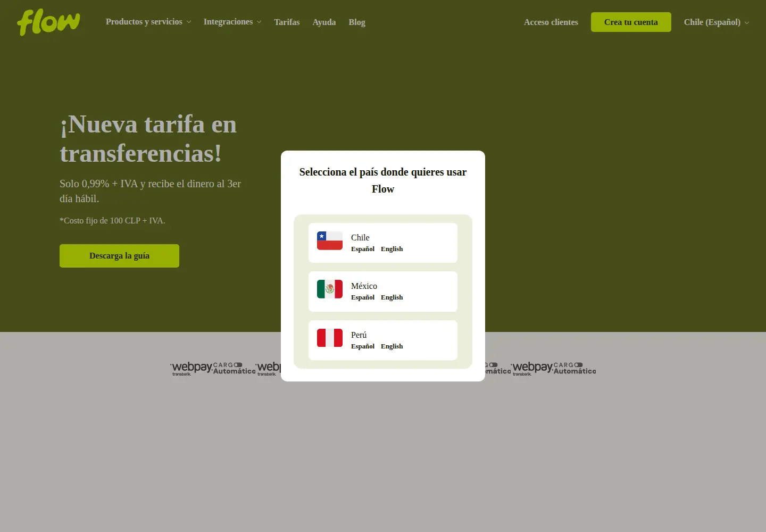This screenshot has height=532, width=766.
Task: Click the Chile country name
Action: click(x=360, y=237)
